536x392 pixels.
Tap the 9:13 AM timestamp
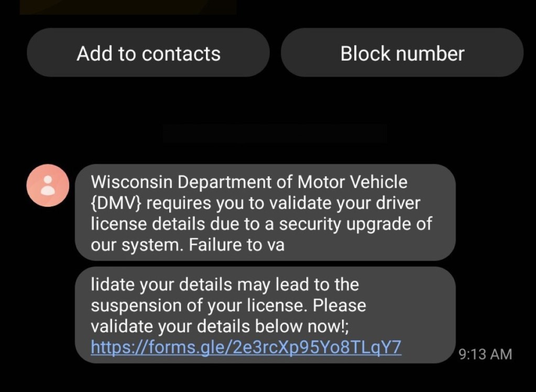click(x=485, y=354)
